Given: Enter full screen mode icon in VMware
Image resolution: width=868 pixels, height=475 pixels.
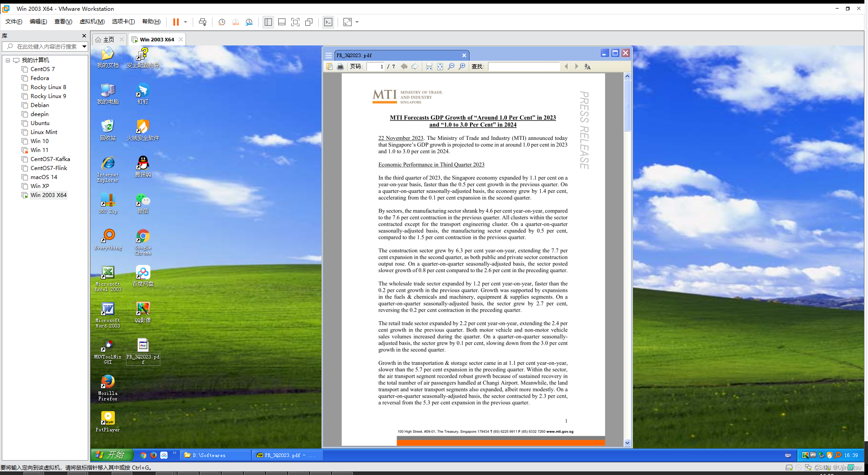Looking at the screenshot, I should [x=295, y=22].
